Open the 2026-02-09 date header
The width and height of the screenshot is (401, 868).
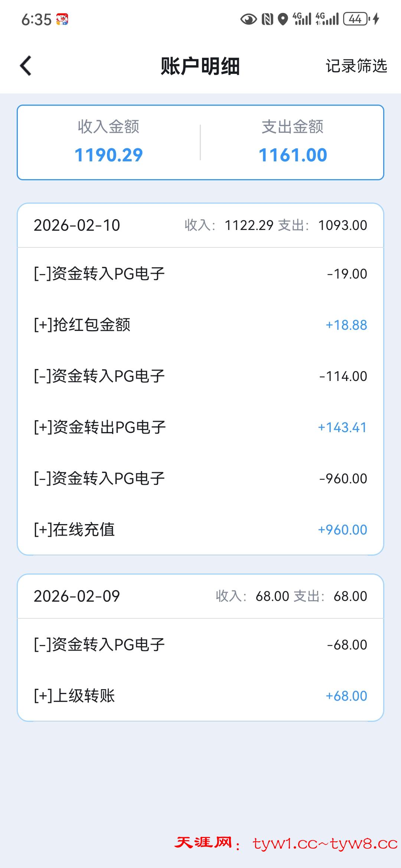(x=200, y=596)
